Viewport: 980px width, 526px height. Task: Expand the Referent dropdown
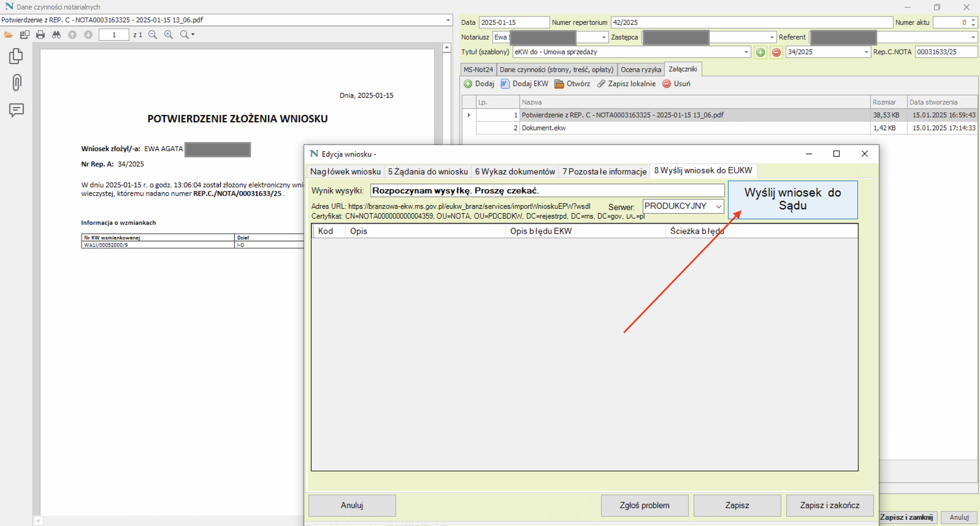[x=973, y=37]
